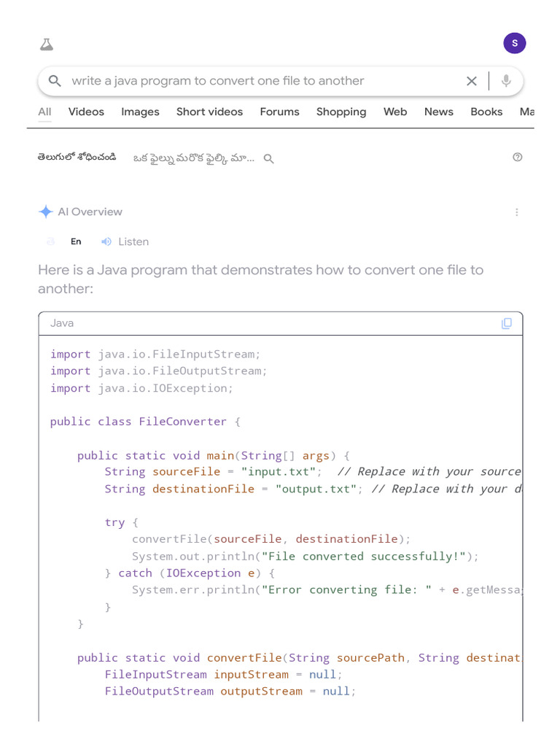Switch to the Videos tab
This screenshot has width=560, height=747.
[x=86, y=112]
